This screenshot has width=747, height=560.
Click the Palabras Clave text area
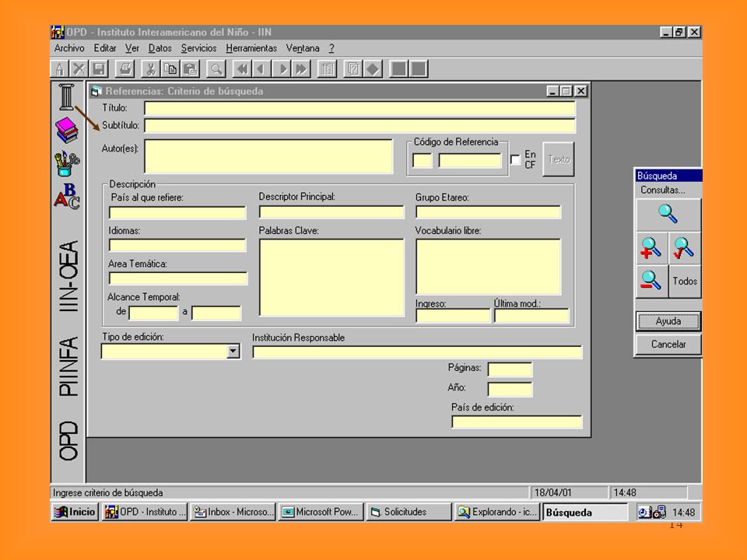(x=331, y=278)
